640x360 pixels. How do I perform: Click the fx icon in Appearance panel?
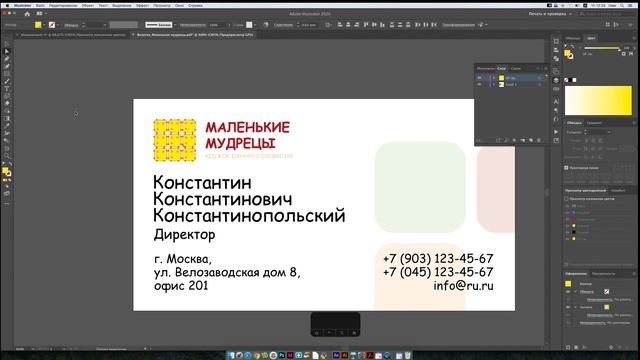[584, 347]
